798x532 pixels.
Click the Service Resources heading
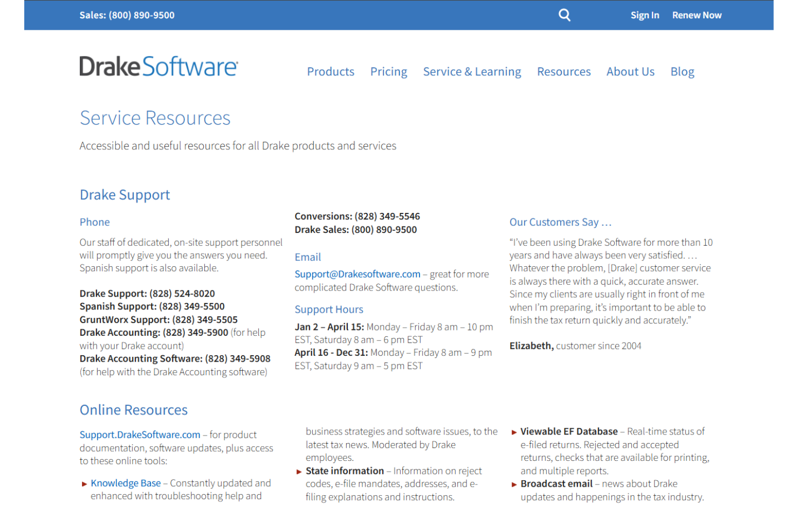(155, 118)
